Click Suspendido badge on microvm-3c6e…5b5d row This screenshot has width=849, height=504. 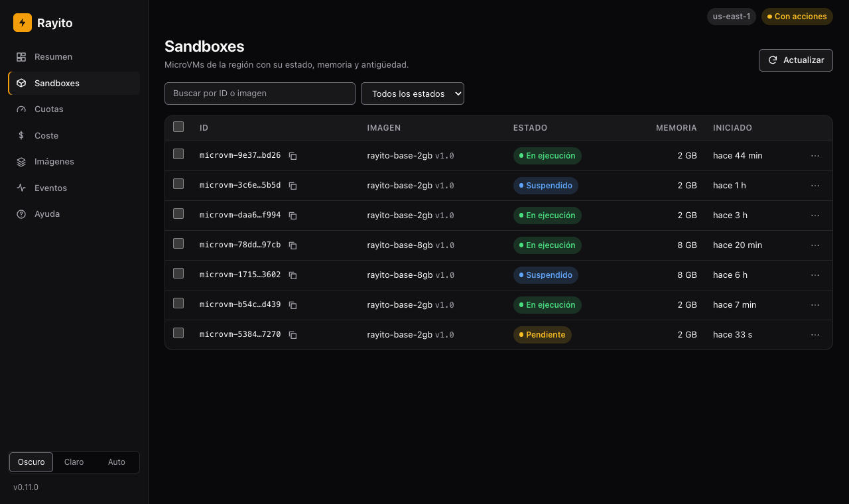point(546,186)
